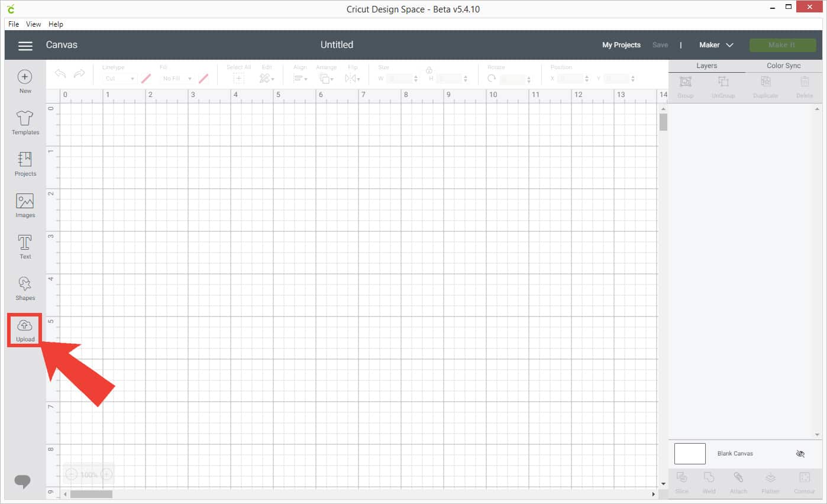827x504 pixels.
Task: Switch to the Color Sync tab
Action: (784, 66)
